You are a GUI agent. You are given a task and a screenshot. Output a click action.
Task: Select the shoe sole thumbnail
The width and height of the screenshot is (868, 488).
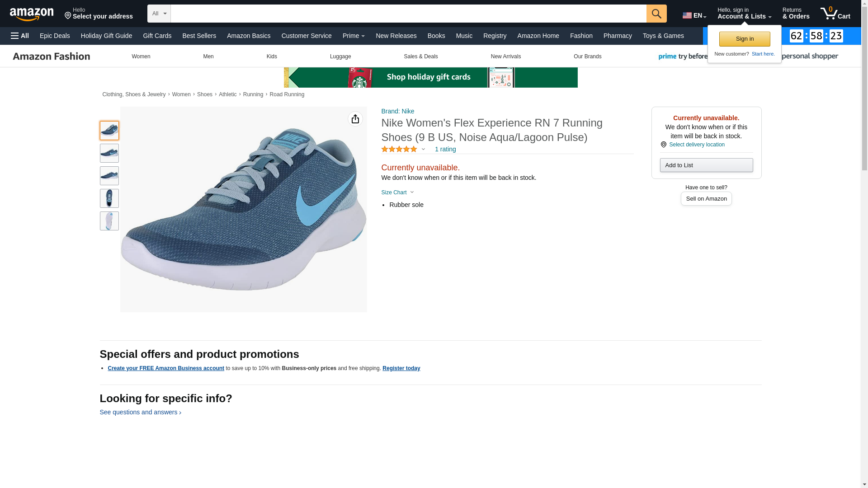click(109, 221)
